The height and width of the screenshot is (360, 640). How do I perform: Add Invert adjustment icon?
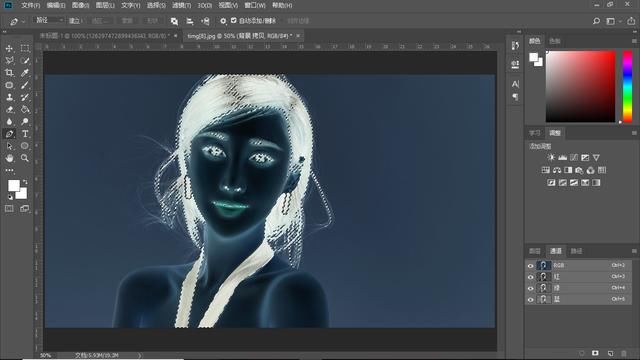click(551, 182)
